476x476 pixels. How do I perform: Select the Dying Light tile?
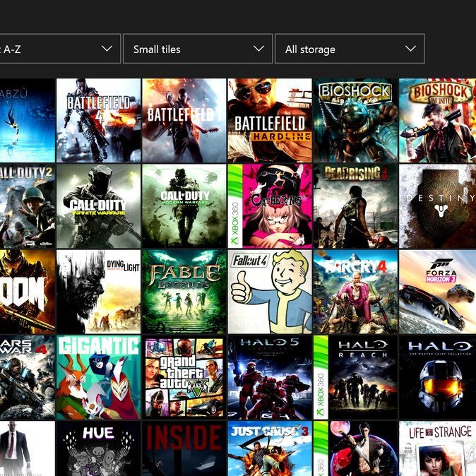click(x=98, y=292)
